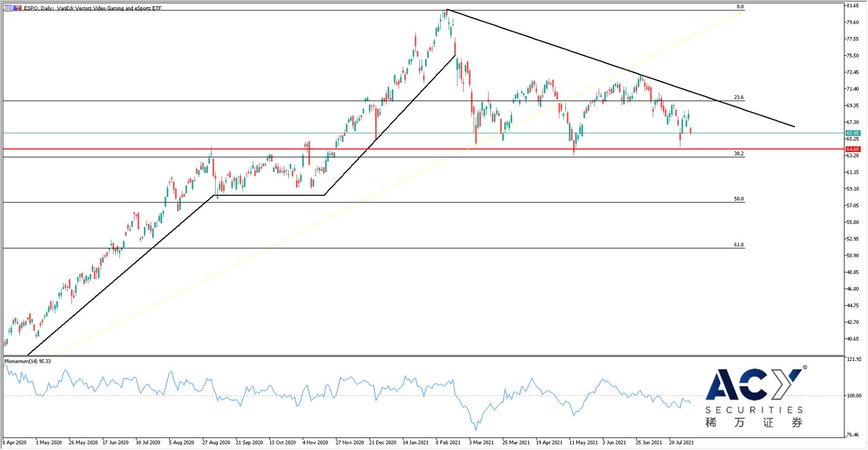Click the 27 Aug 2020 date label
The width and height of the screenshot is (868, 450).
(216, 442)
